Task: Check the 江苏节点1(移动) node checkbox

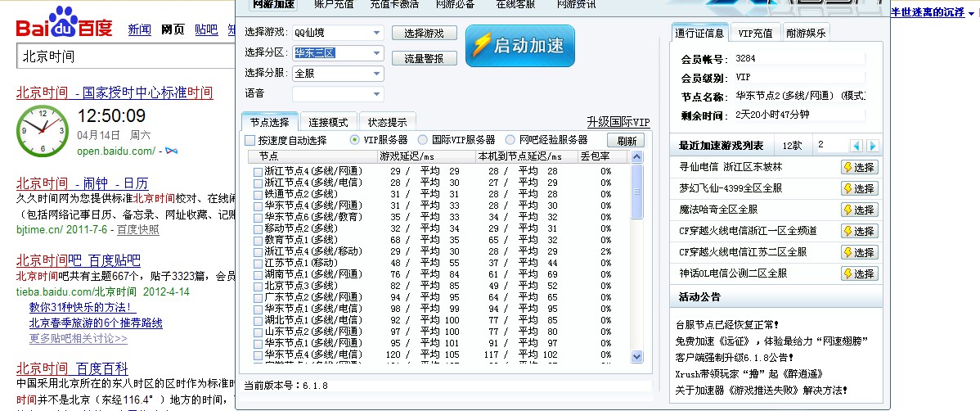Action: (258, 263)
